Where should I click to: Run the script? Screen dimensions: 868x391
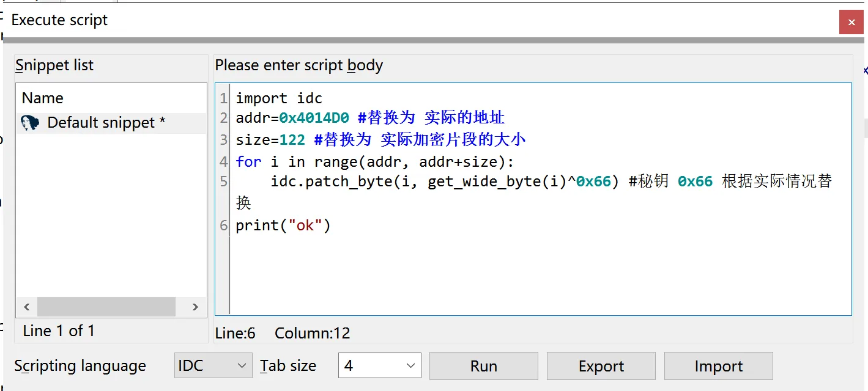tap(484, 366)
